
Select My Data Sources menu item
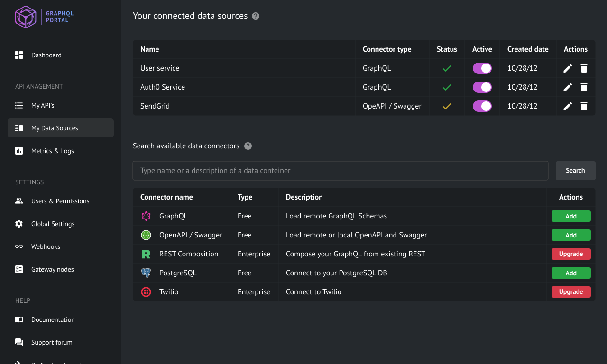[x=61, y=128]
